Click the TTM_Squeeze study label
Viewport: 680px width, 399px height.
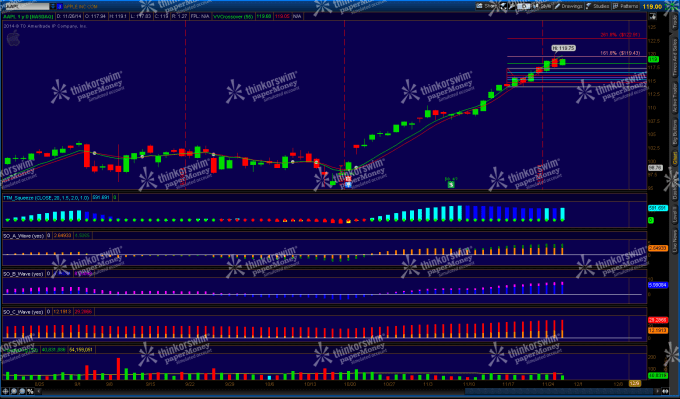pos(46,197)
